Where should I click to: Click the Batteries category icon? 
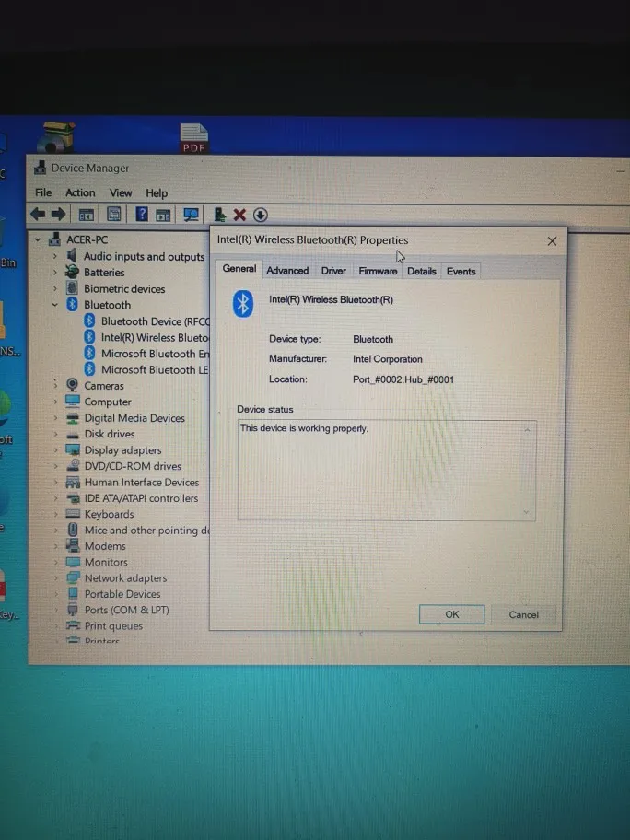(x=73, y=272)
